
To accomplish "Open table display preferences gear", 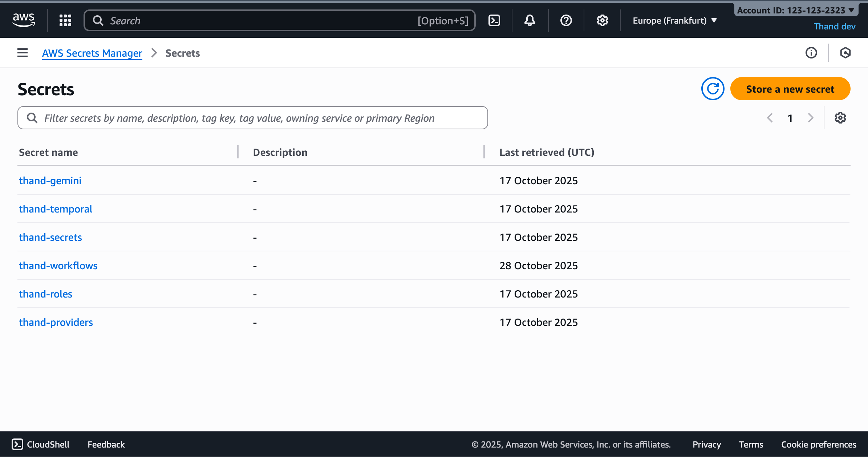I will [840, 118].
